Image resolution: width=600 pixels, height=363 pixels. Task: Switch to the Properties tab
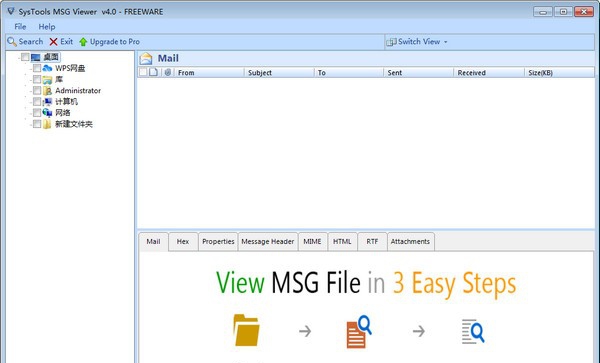(x=218, y=242)
